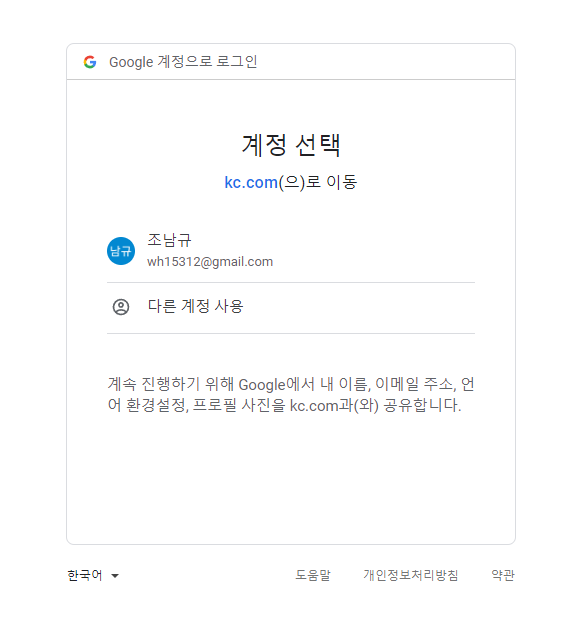
Task: Click the 계정 선택 heading
Action: point(291,145)
